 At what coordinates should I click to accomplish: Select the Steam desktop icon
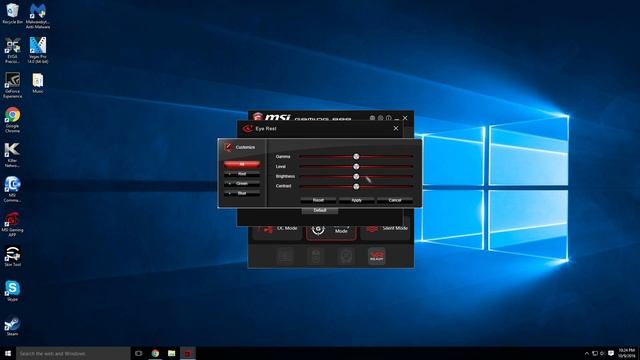click(x=12, y=326)
